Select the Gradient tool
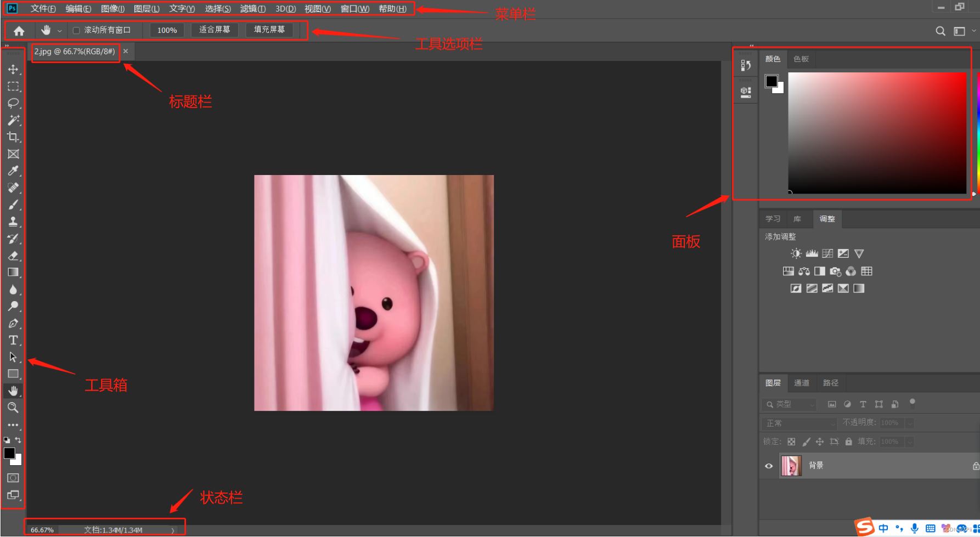Image resolution: width=980 pixels, height=537 pixels. (x=13, y=272)
